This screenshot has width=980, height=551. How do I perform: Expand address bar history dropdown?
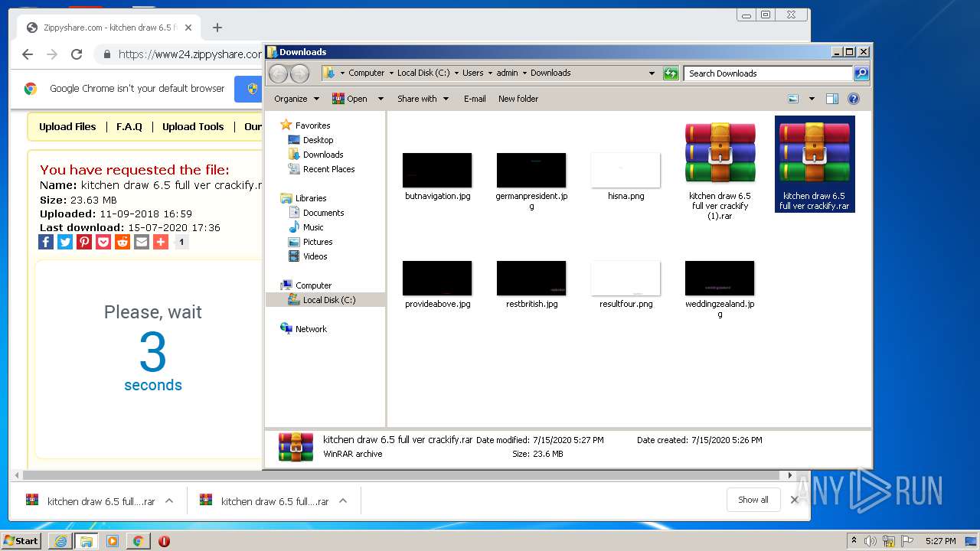[x=652, y=73]
